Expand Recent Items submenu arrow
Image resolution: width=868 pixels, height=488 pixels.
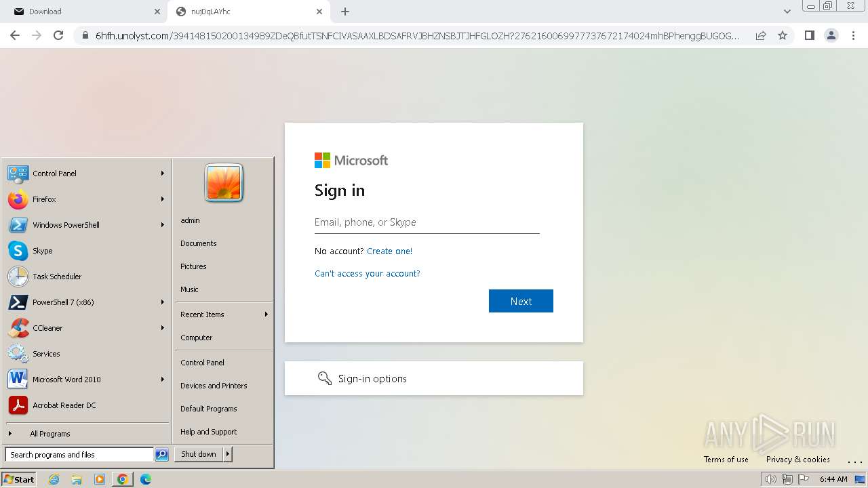[267, 314]
